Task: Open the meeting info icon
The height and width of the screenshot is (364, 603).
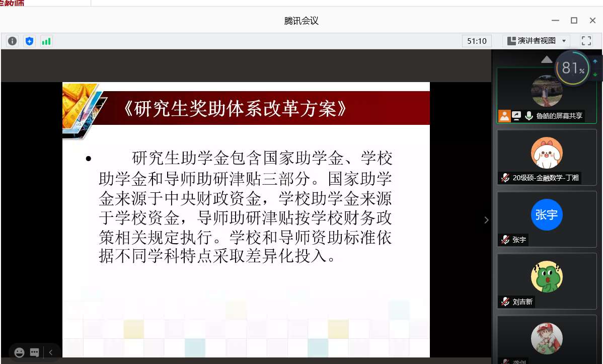Action: [12, 41]
